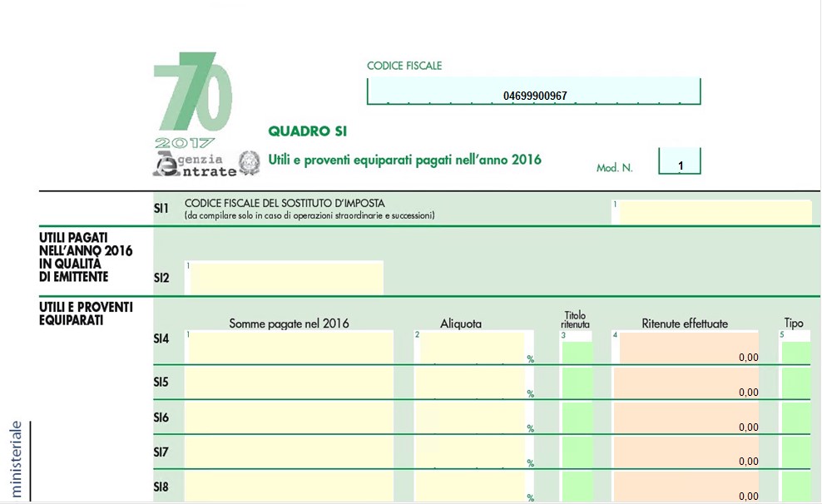Click the 'Ritenute effettuate' column header
The width and height of the screenshot is (822, 504).
pyautogui.click(x=685, y=324)
